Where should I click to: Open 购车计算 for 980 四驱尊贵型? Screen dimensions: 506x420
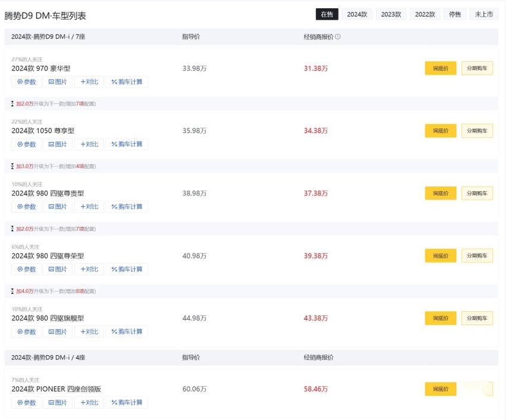(x=126, y=207)
